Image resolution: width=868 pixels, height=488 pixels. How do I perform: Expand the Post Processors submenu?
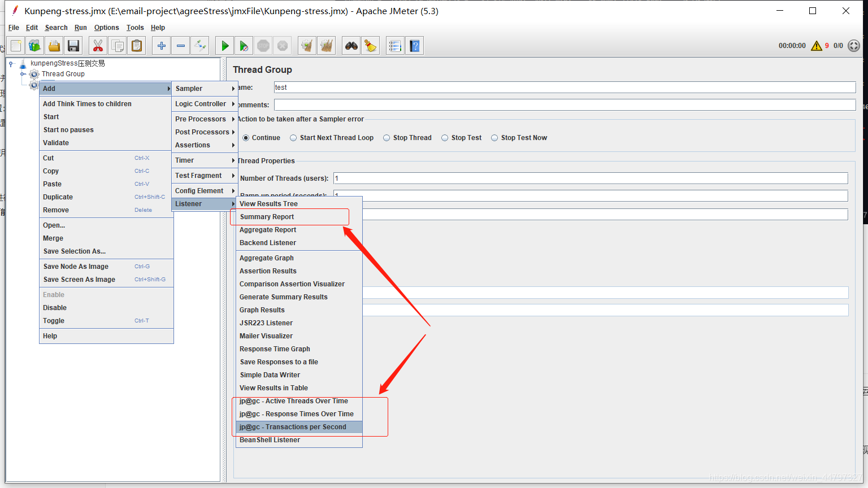[205, 132]
